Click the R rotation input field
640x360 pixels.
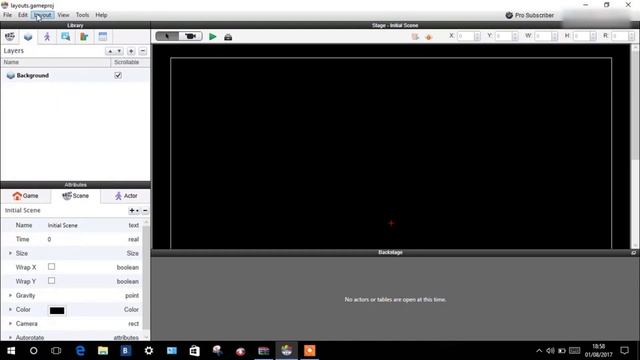point(620,36)
